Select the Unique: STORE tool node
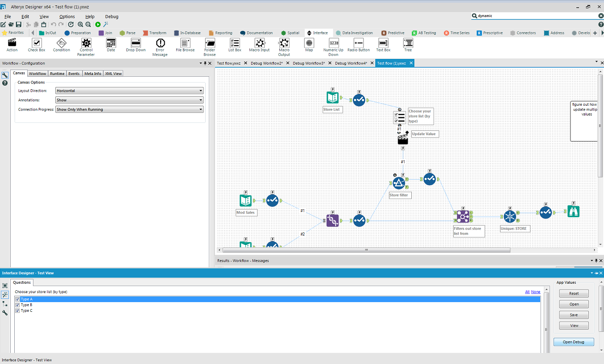The width and height of the screenshot is (604, 364). pyautogui.click(x=510, y=217)
